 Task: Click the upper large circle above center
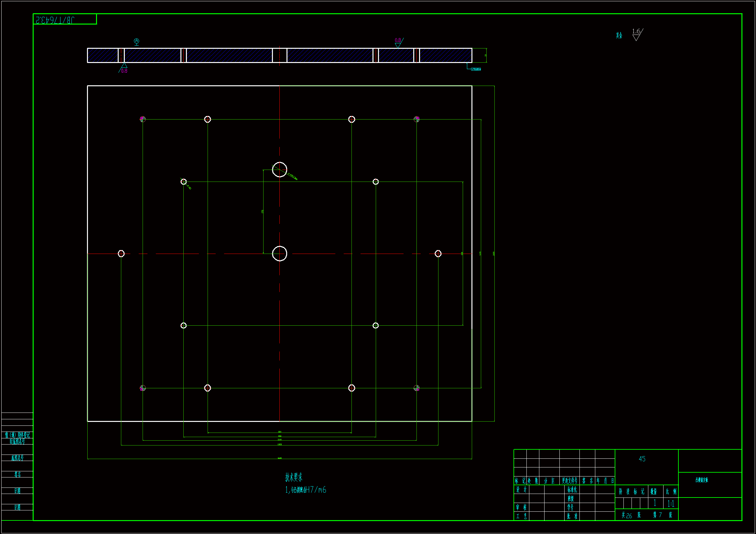[280, 170]
